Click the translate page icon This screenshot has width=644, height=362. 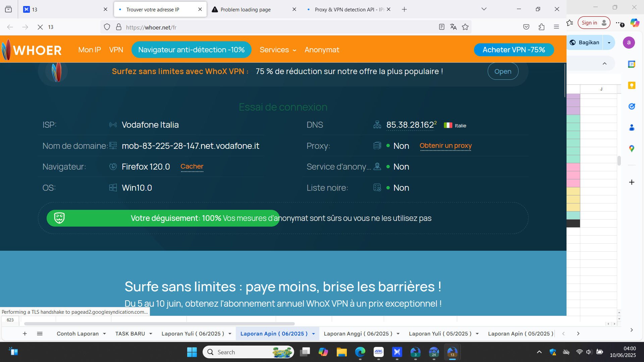pyautogui.click(x=453, y=27)
